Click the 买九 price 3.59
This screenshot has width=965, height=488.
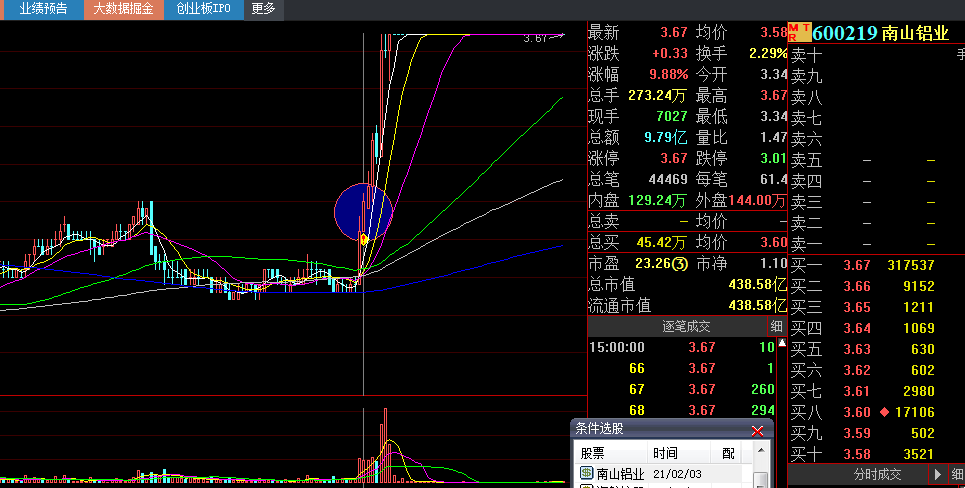(857, 433)
